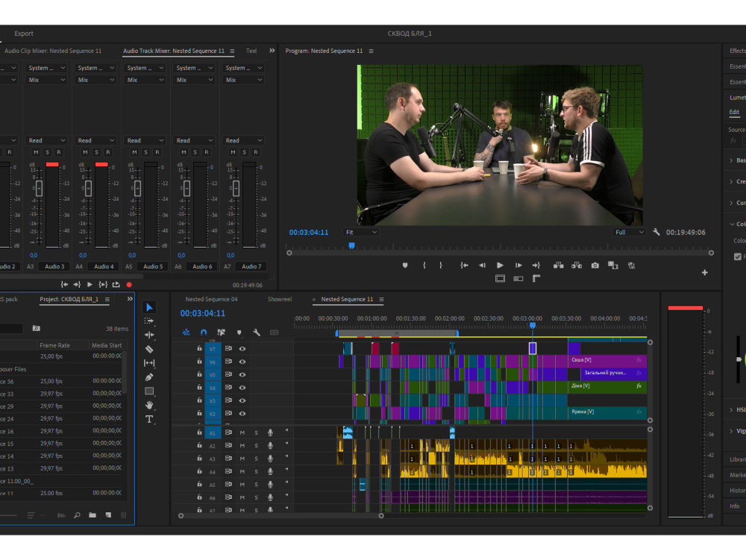The width and height of the screenshot is (746, 560).
Task: Toggle Linked Selection in timeline
Action: [222, 333]
